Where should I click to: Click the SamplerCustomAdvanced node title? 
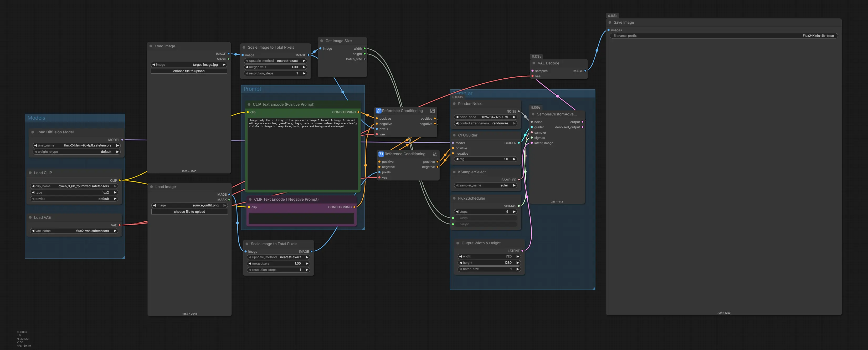click(x=557, y=114)
